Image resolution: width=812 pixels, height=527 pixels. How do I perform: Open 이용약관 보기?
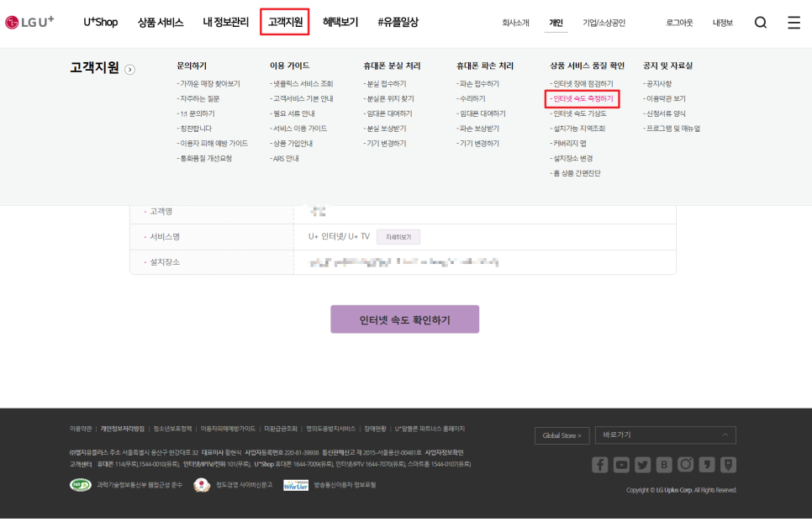click(664, 99)
